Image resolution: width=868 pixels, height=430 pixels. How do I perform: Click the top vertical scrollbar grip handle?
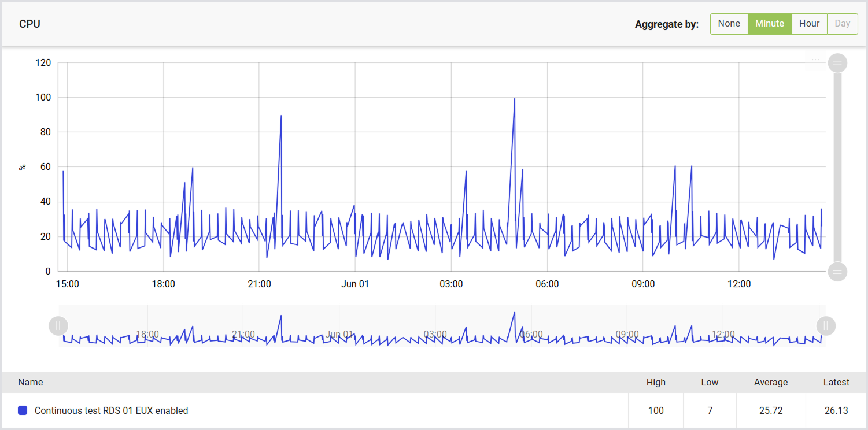[x=837, y=63]
